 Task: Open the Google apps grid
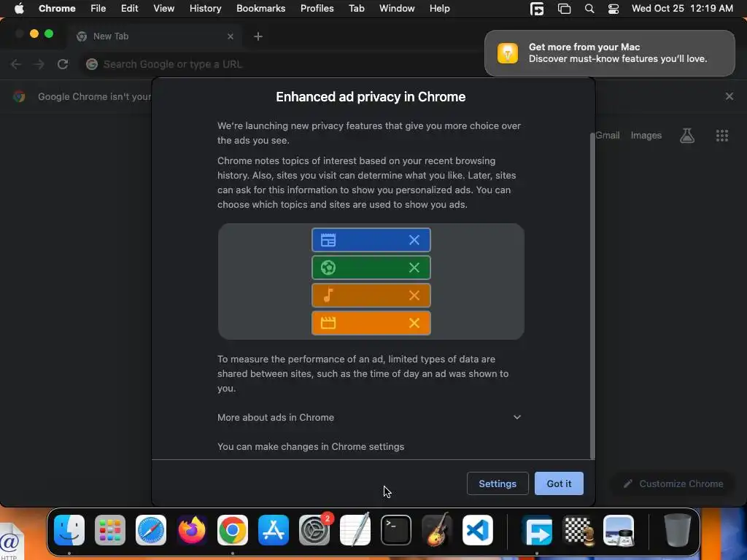pyautogui.click(x=721, y=136)
